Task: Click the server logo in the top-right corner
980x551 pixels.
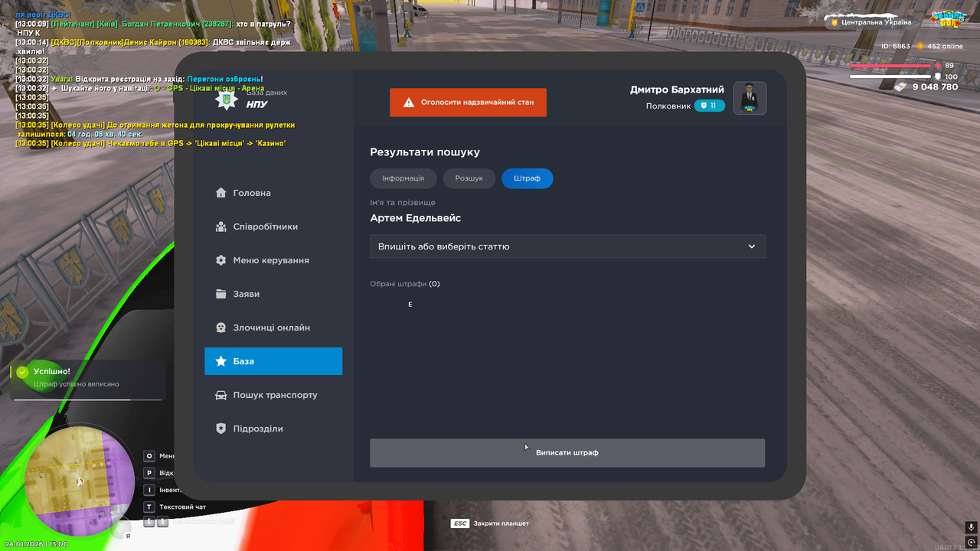Action: click(947, 19)
